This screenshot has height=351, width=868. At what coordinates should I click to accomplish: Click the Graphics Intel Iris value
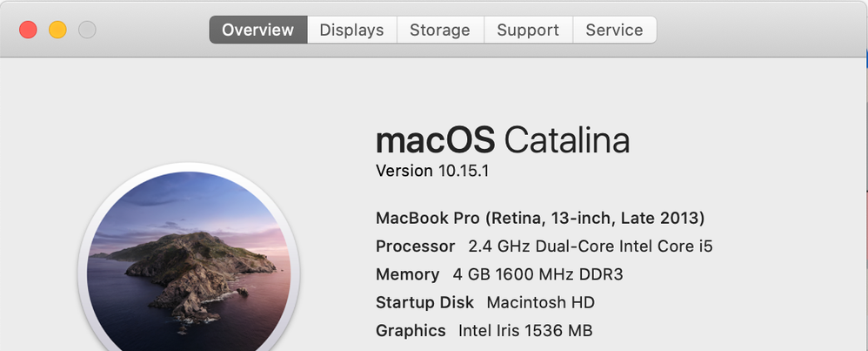coord(525,331)
